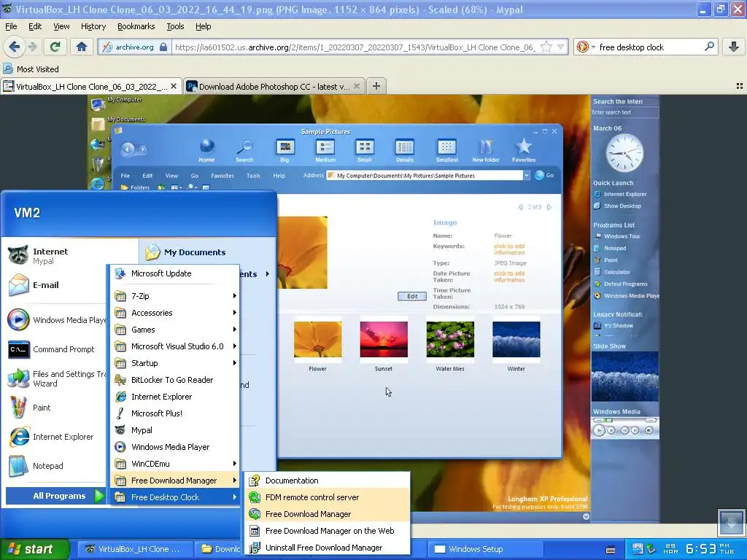Click the New folder icon in Sample Pictures
This screenshot has height=560, width=747.
coord(485,150)
